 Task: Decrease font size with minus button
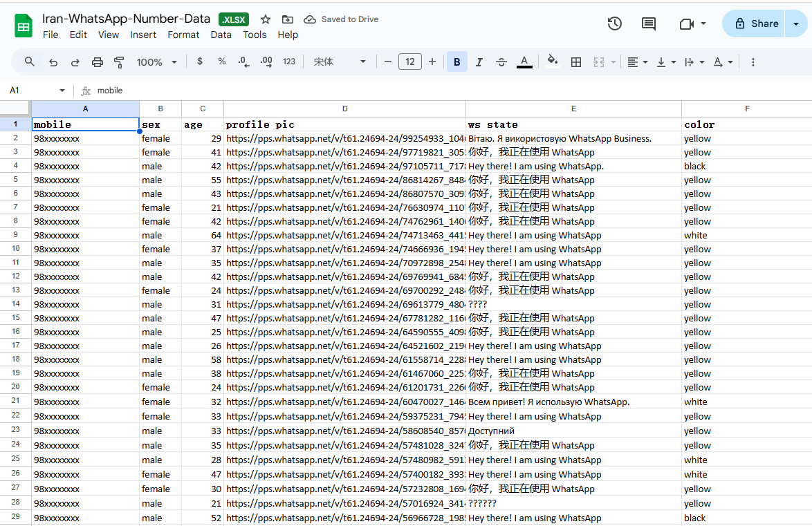[388, 62]
